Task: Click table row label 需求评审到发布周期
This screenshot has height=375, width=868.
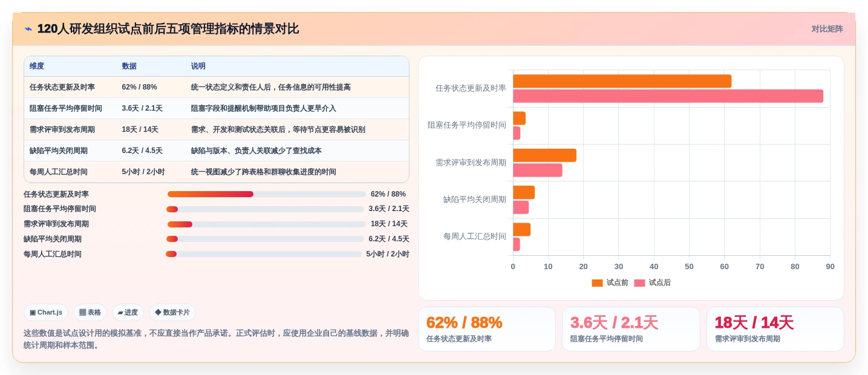Action: 62,129
